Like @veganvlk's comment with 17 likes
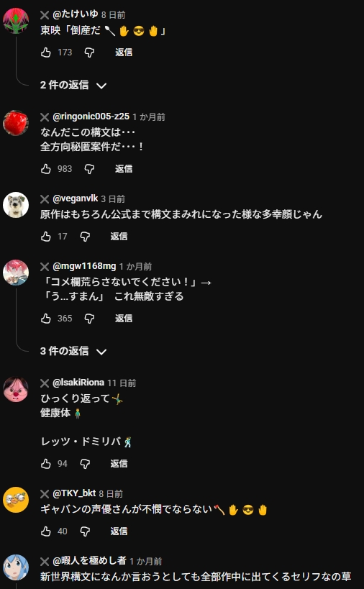The width and height of the screenshot is (364, 589). tap(46, 237)
